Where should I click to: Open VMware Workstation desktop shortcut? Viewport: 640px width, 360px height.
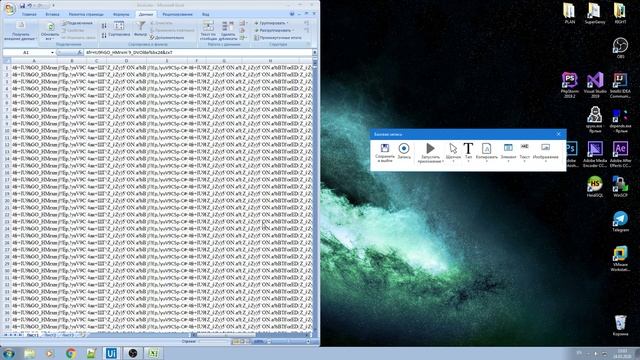click(620, 258)
